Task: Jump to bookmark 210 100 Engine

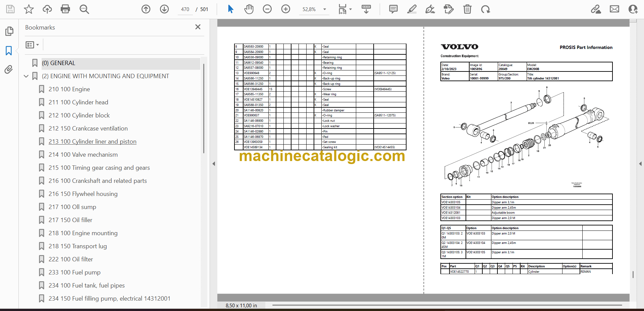Action: (x=69, y=89)
